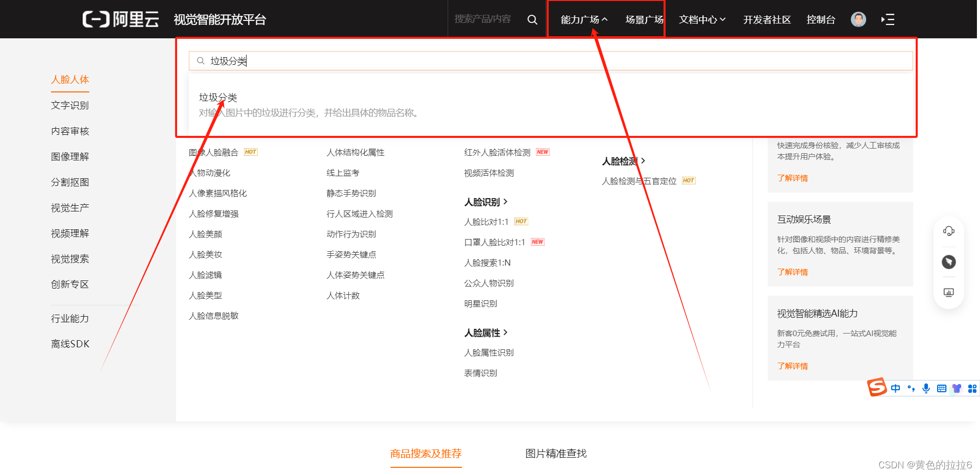Viewport: 980px width, 475px height.
Task: Open Sogou skin shirt icon
Action: pyautogui.click(x=957, y=389)
